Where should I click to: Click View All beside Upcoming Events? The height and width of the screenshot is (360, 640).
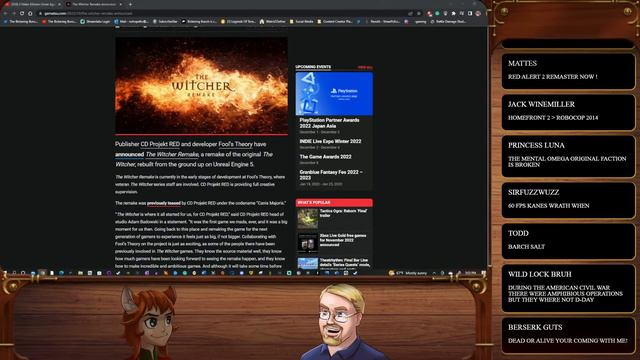(x=365, y=67)
